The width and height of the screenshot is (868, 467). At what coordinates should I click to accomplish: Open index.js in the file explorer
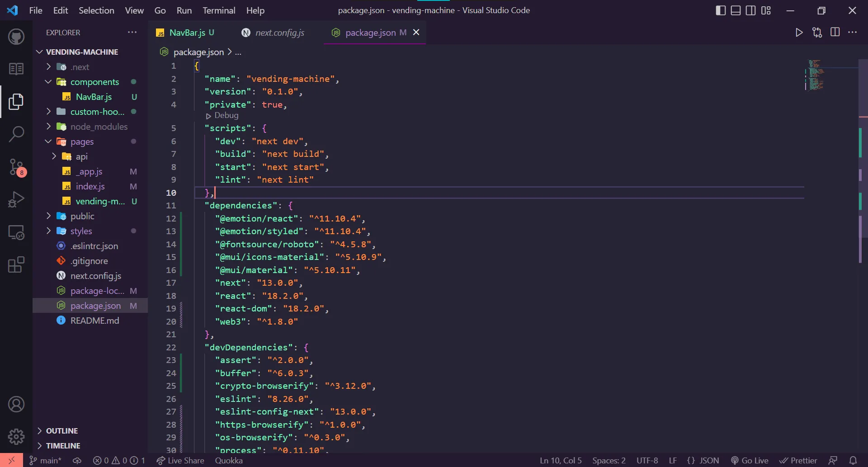90,186
